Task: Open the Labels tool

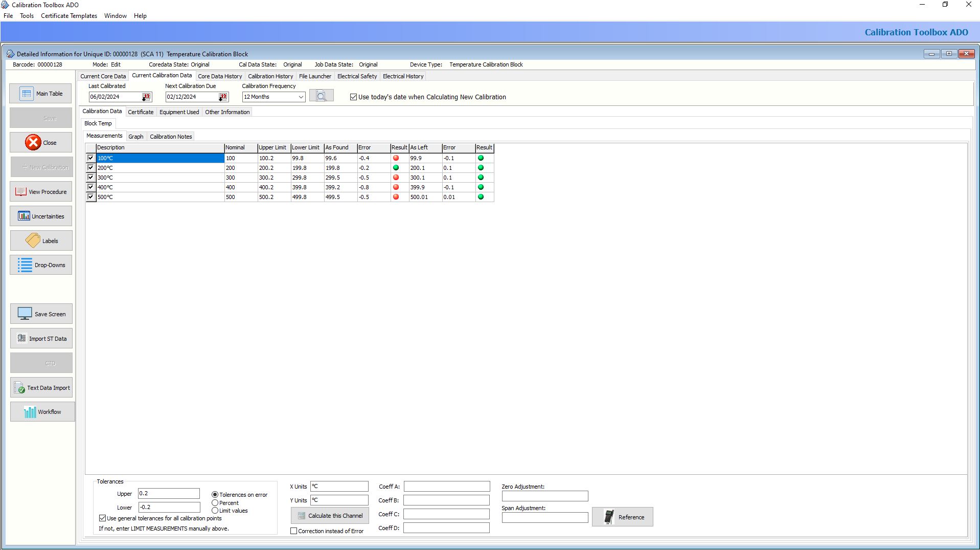Action: [41, 241]
